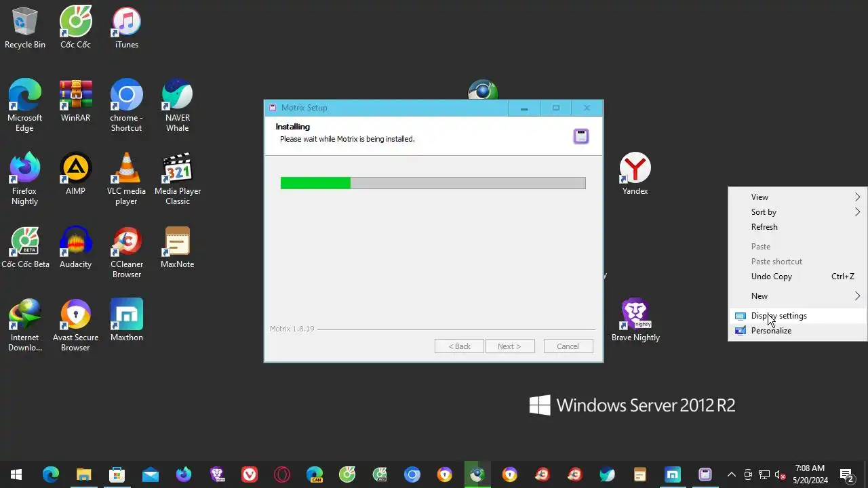Click the Motrix Setup title bar text
Viewport: 868px width, 488px height.
click(304, 108)
